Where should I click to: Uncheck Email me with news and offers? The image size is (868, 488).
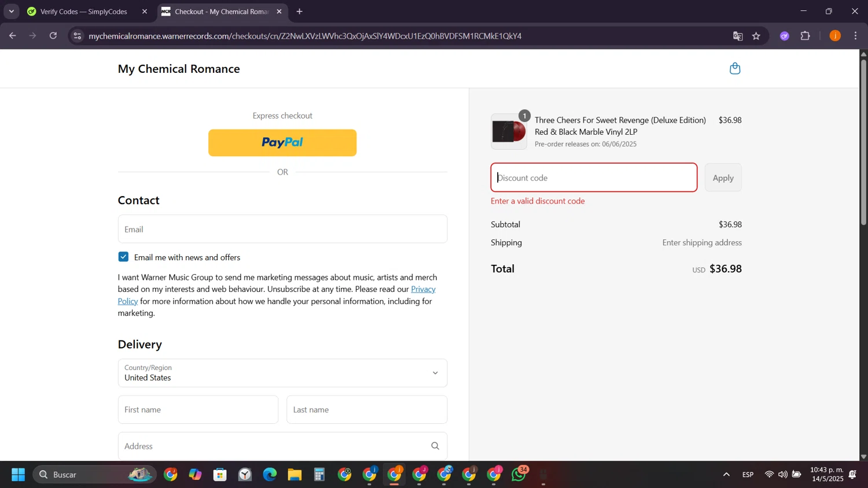tap(123, 257)
